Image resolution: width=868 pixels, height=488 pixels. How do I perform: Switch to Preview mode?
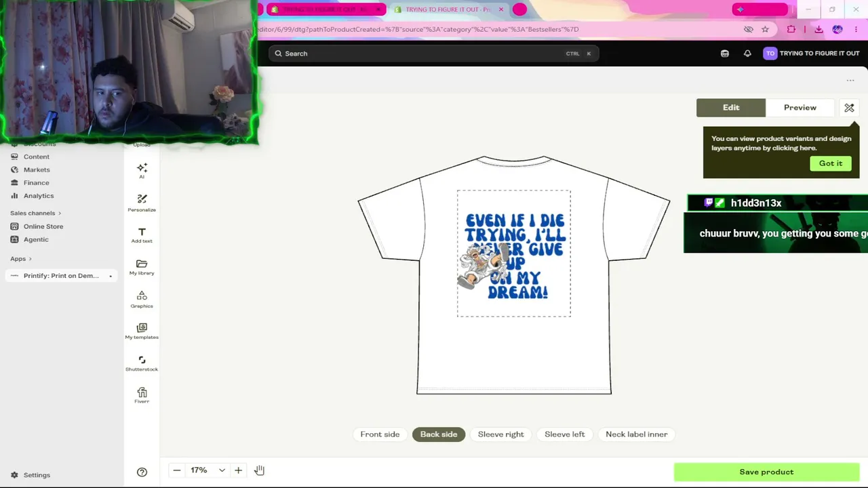[800, 108]
